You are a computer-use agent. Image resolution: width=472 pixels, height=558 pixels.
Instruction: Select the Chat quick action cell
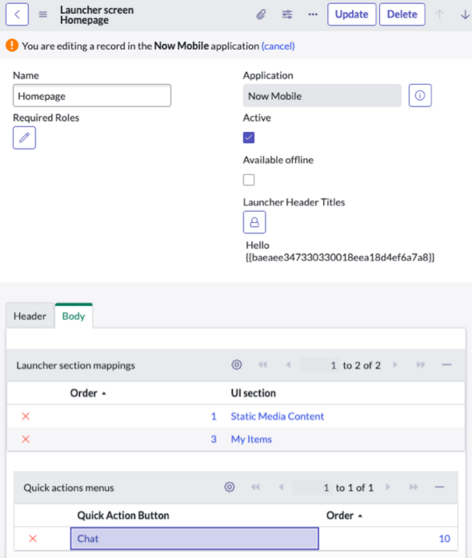tap(194, 538)
